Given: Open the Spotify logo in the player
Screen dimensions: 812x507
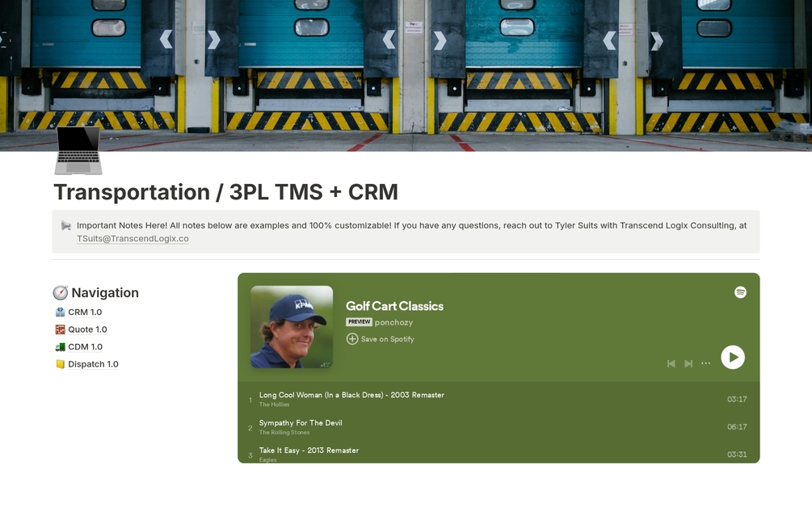Looking at the screenshot, I should [x=741, y=292].
